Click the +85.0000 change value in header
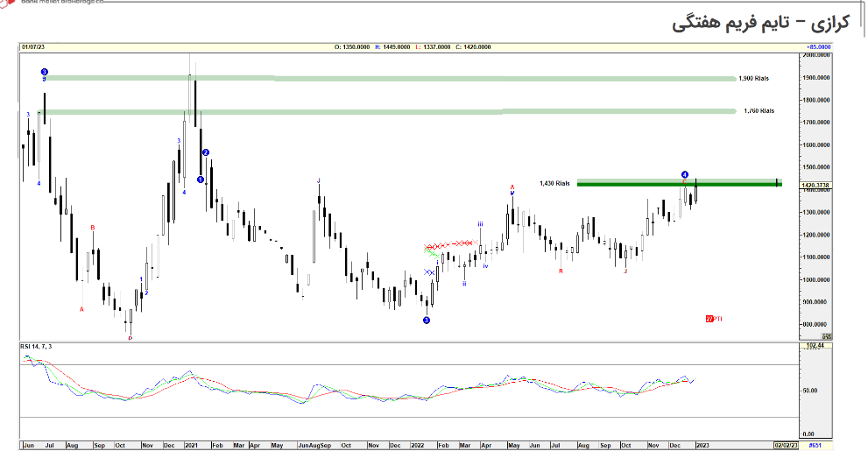Screen dimensions: 868x458 (x=818, y=46)
